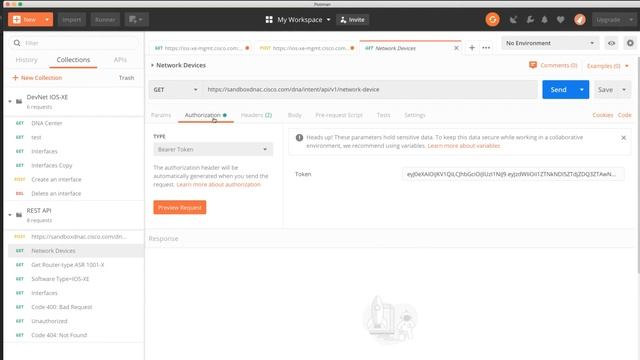640x360 pixels.
Task: Open the Runner
Action: 105,20
